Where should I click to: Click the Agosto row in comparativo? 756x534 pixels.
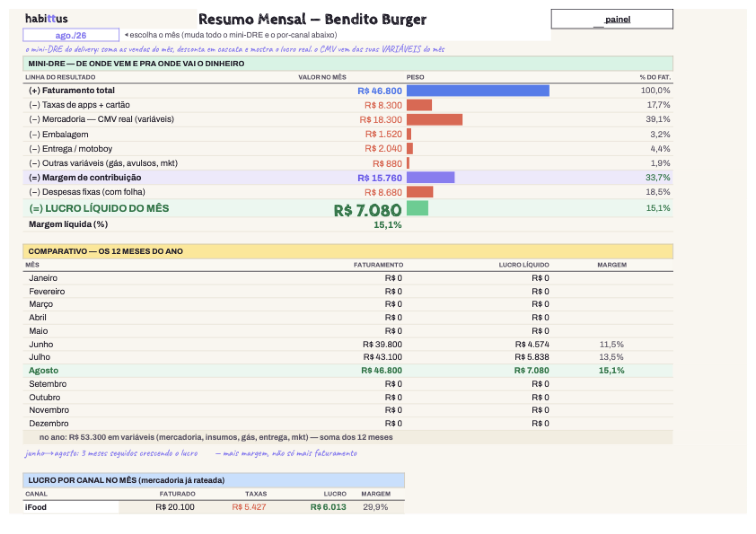coord(348,370)
